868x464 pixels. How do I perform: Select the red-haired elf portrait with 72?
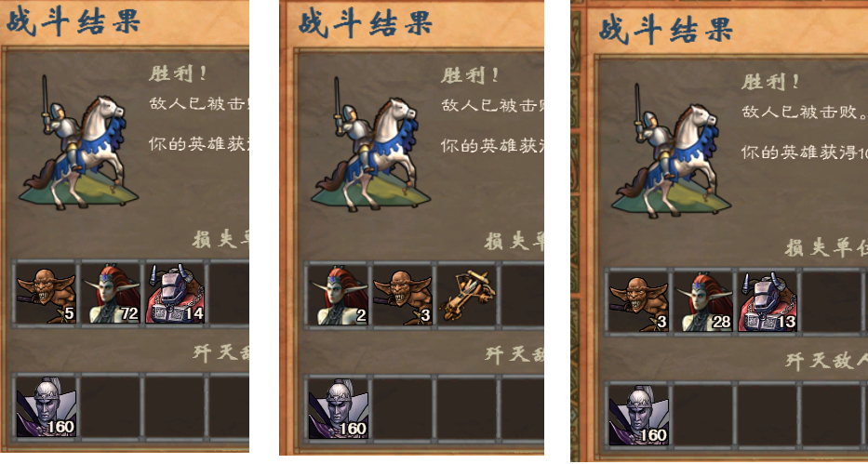[x=111, y=294]
